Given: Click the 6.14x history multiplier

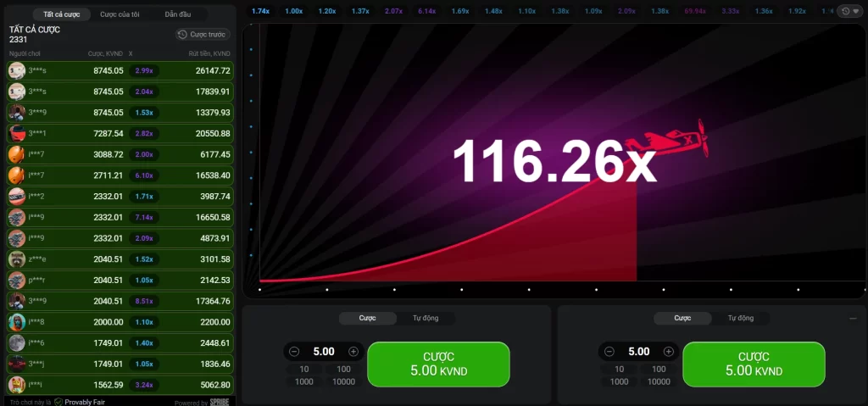Looking at the screenshot, I should pos(427,11).
